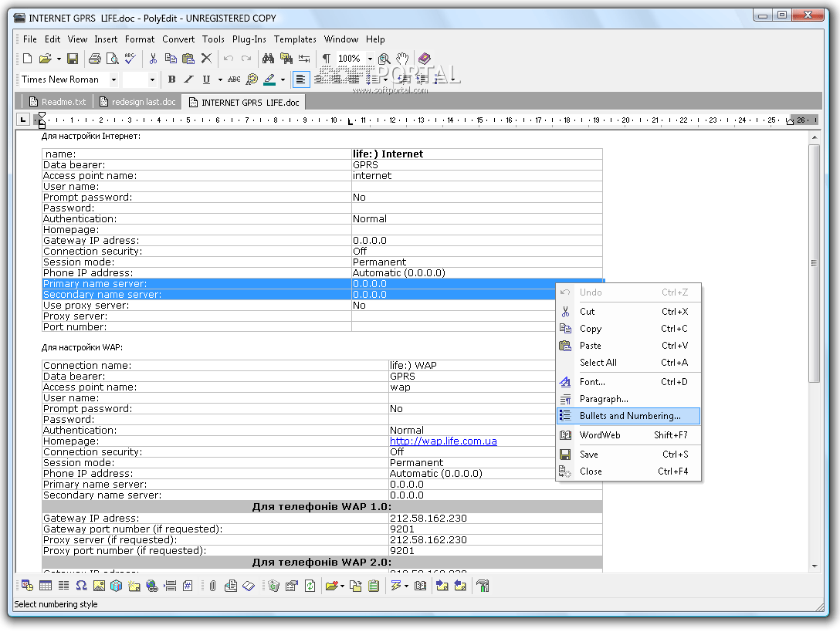Click the Insert Table icon in bottom toolbar
840x632 pixels.
46,586
